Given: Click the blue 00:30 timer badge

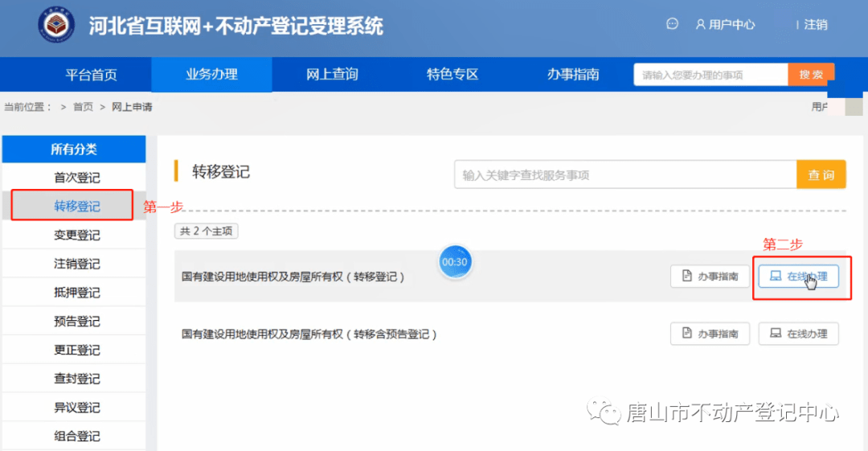Looking at the screenshot, I should point(455,261).
